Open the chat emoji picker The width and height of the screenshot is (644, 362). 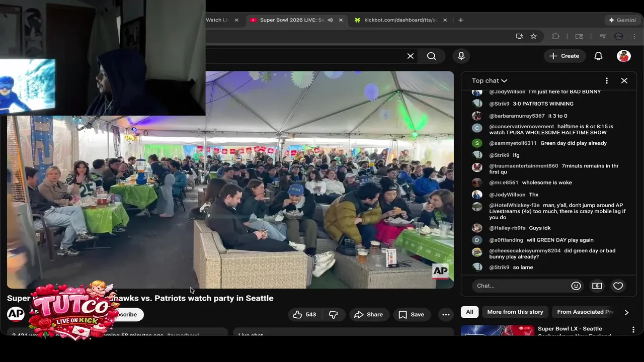tap(576, 286)
